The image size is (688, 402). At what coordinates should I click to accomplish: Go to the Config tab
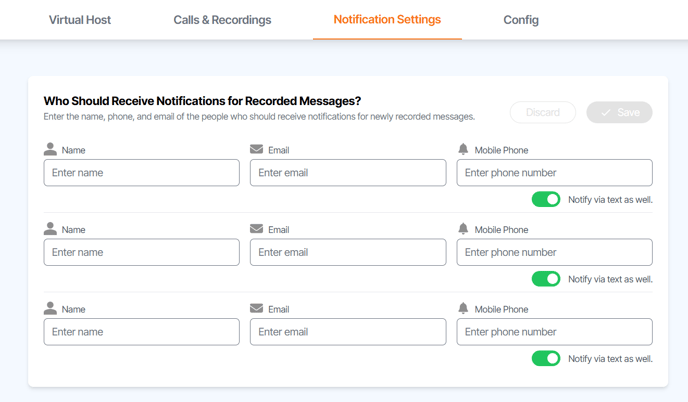[521, 20]
